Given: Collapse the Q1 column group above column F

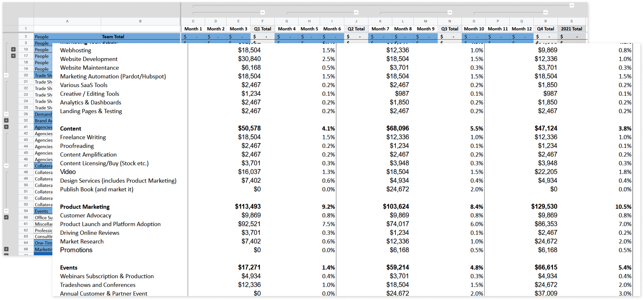Looking at the screenshot, I should click(262, 12).
